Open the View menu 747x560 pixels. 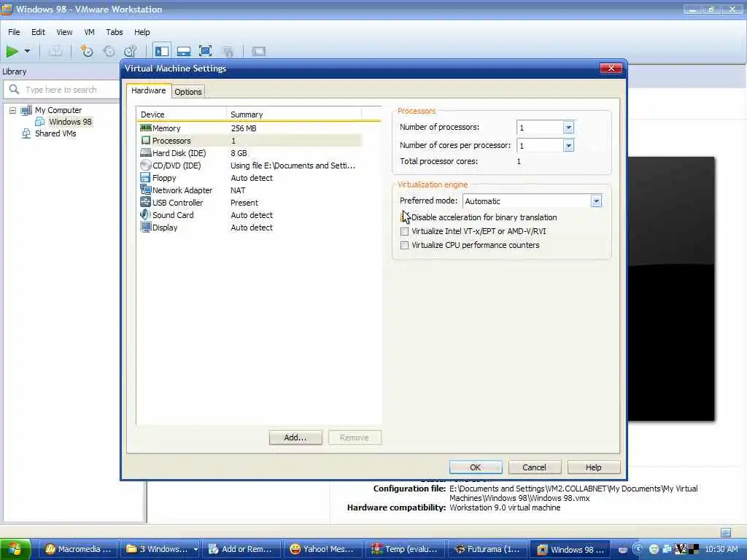click(64, 32)
